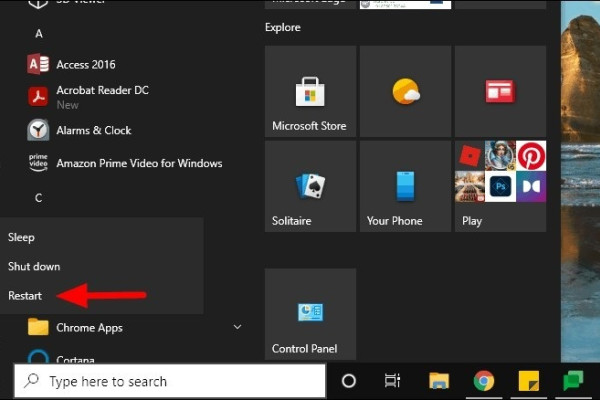Select Sleep from the power menu
The width and height of the screenshot is (600, 400).
point(21,237)
